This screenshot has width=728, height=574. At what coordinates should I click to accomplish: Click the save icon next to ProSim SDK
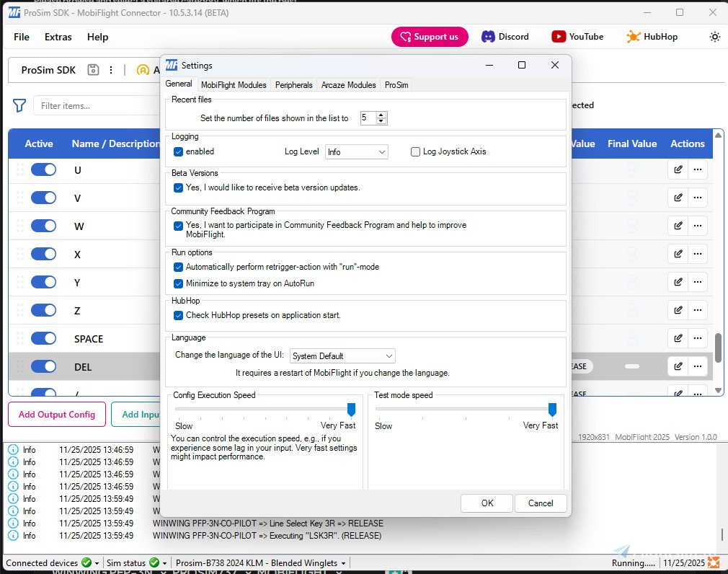[x=93, y=70]
